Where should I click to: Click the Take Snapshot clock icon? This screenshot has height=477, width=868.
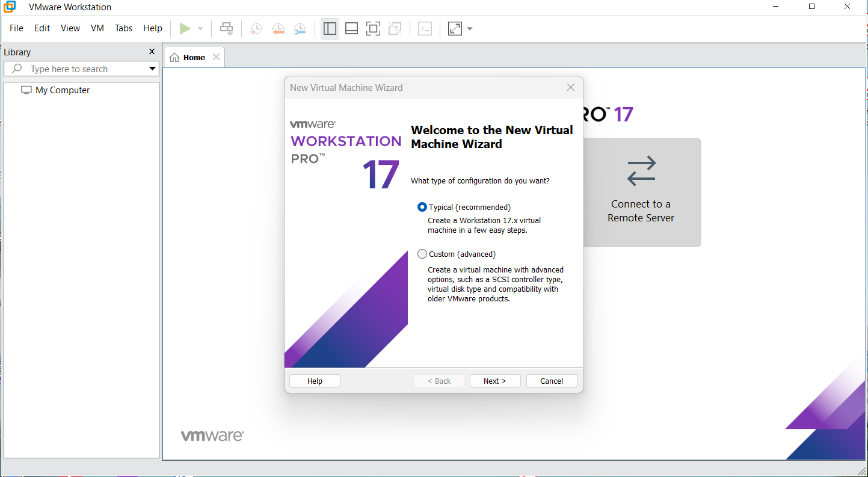click(x=256, y=28)
